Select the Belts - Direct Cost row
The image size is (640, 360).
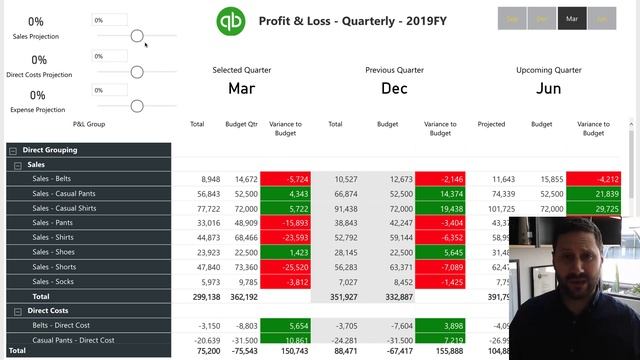pyautogui.click(x=89, y=325)
